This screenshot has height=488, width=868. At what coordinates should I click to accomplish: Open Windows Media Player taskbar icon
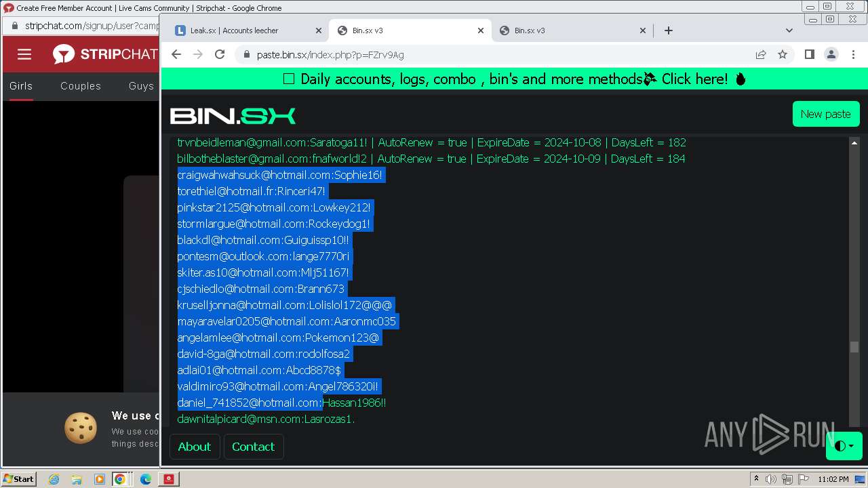click(100, 479)
